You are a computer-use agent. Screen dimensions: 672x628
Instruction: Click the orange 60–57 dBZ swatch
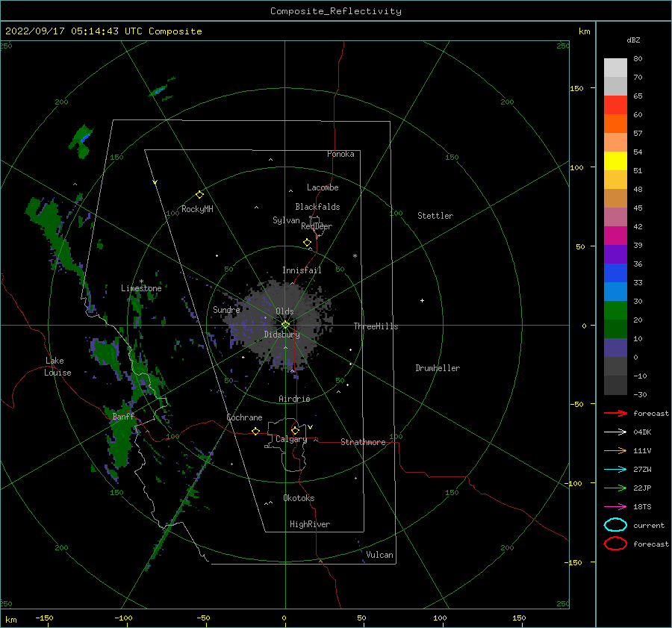point(615,124)
